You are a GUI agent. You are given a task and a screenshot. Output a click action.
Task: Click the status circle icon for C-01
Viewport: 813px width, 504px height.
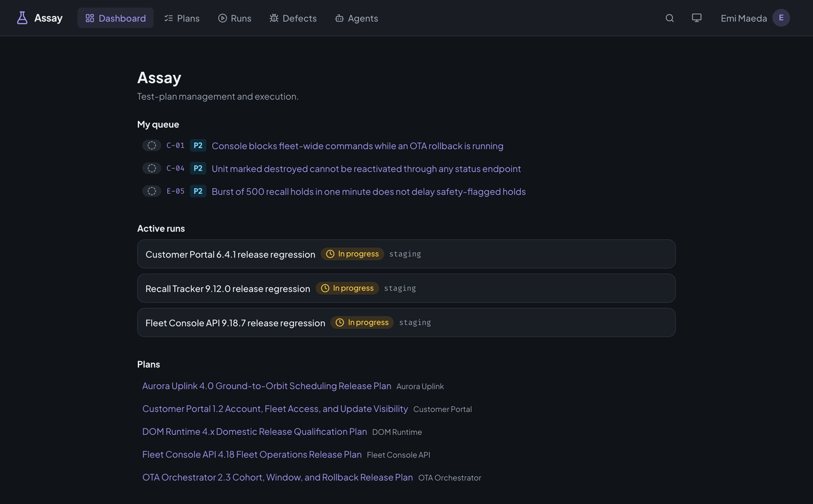pos(152,145)
